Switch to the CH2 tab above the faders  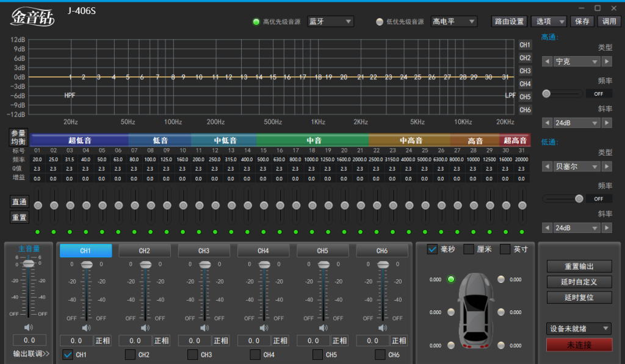click(x=145, y=251)
